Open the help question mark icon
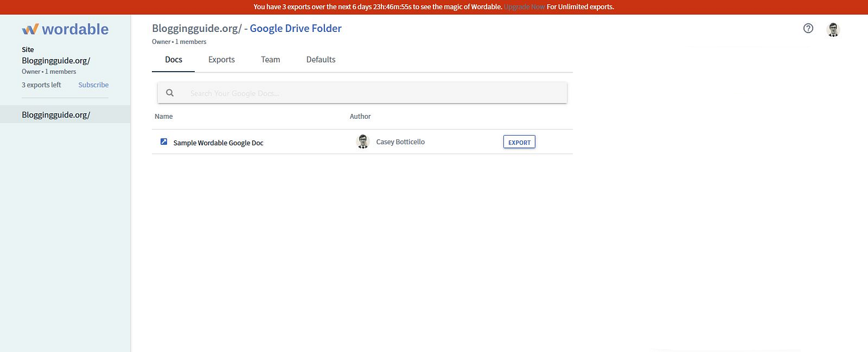The image size is (868, 352). pos(808,28)
